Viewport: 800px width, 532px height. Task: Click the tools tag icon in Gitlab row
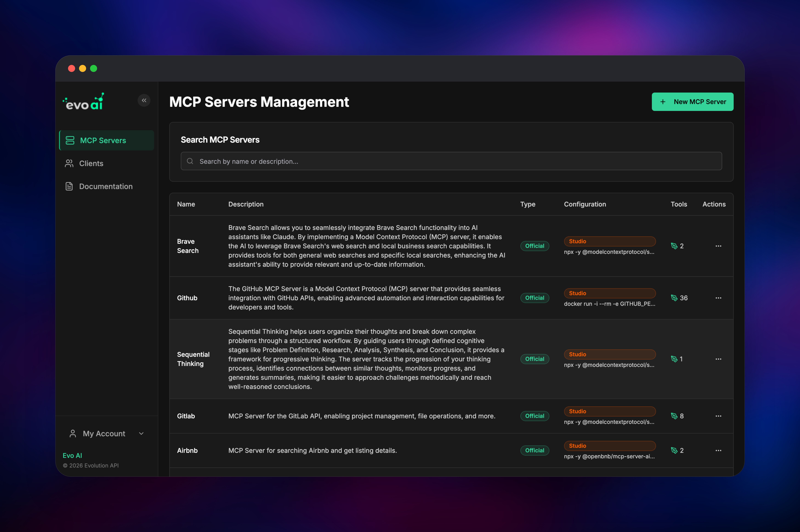[x=674, y=416]
